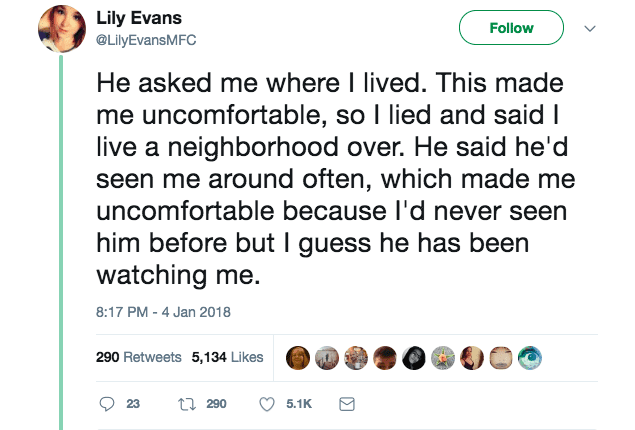Click the tweet body text
Image resolution: width=635 pixels, height=430 pixels.
pos(335,179)
